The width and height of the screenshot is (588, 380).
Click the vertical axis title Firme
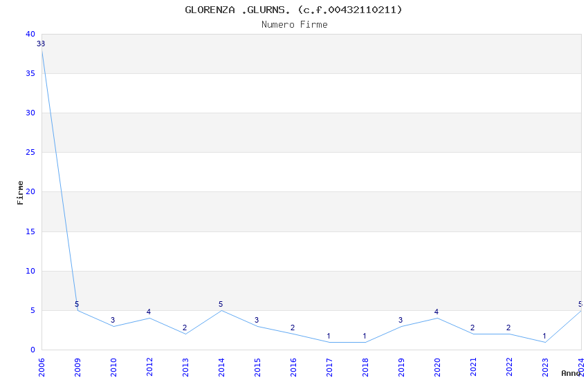point(20,193)
